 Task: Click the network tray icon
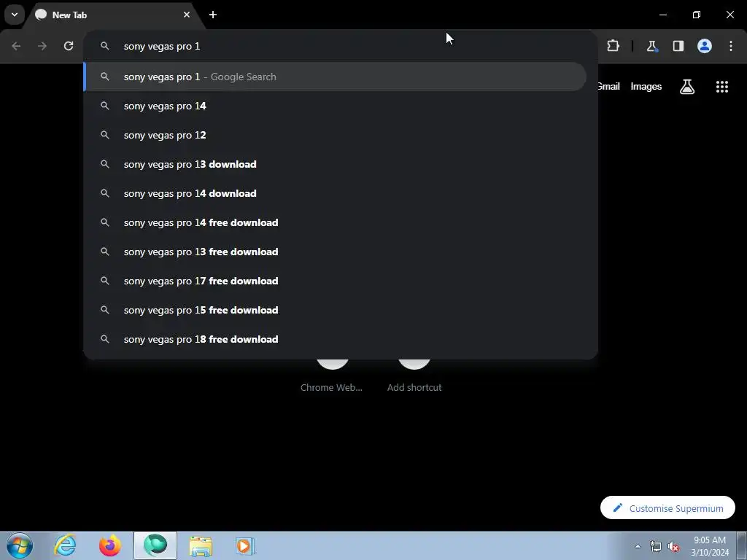point(656,546)
